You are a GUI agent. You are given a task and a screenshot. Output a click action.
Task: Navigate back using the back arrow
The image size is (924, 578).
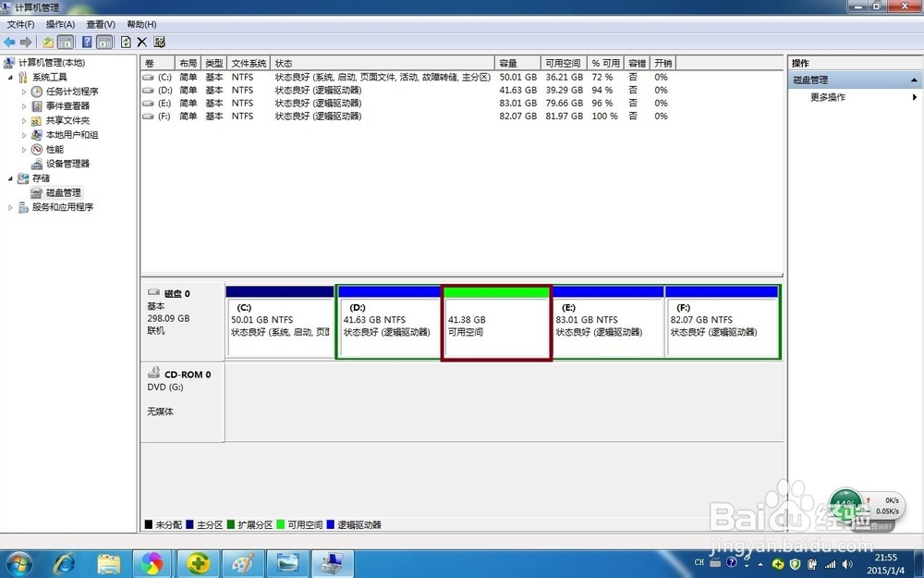9,42
